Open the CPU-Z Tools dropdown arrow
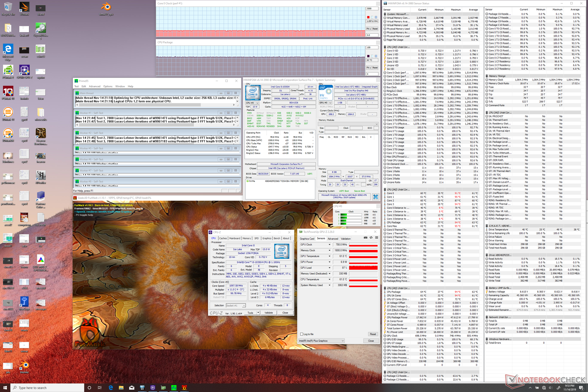This screenshot has width=588, height=392. (258, 313)
